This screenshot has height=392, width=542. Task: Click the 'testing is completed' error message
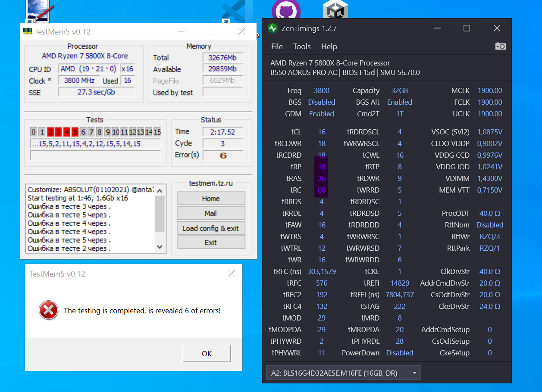coord(142,310)
